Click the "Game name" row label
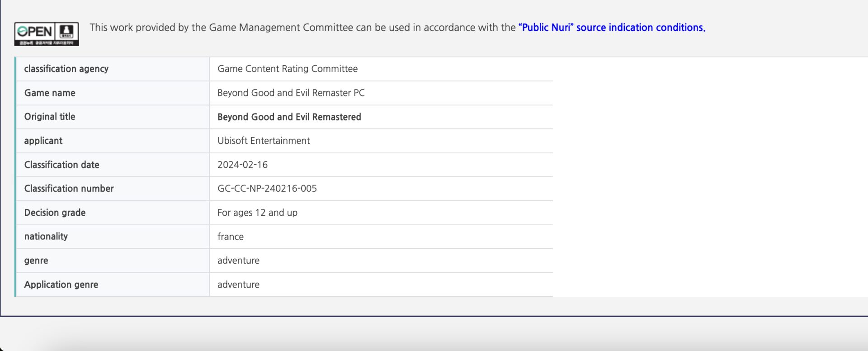The width and height of the screenshot is (868, 351). (x=50, y=93)
